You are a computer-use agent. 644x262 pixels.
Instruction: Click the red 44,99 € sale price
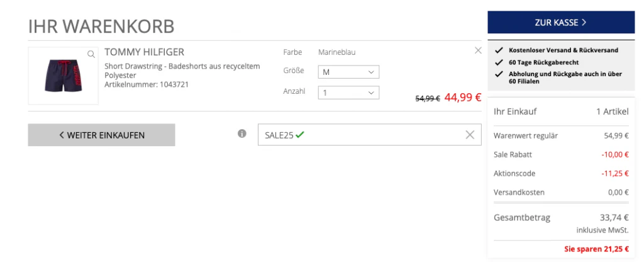point(462,98)
